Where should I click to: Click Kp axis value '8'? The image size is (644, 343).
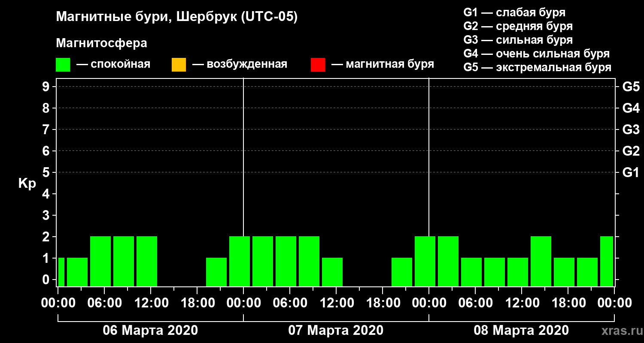[x=47, y=108]
